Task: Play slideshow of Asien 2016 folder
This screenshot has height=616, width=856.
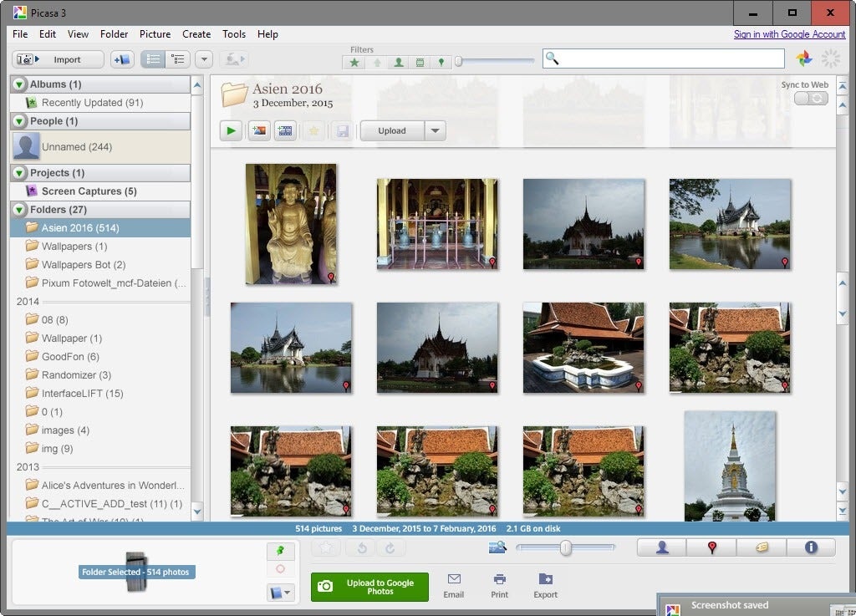Action: (x=231, y=130)
